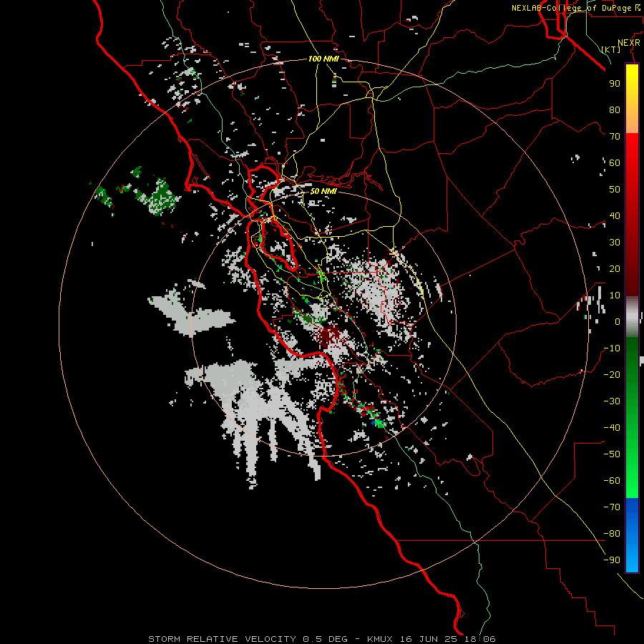
Task: Select the -20 value on the velocity scale
Action: click(x=612, y=374)
